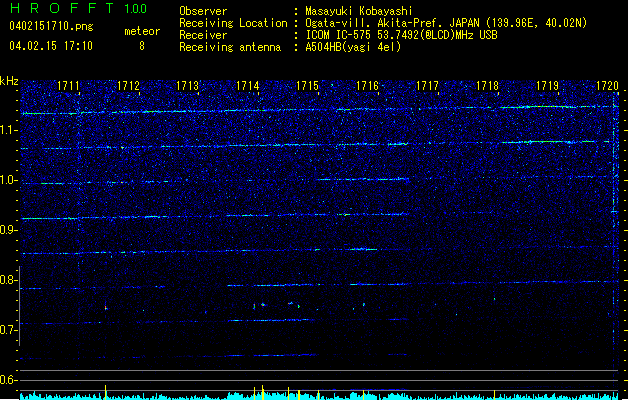Click the 0.7 kHz frequency label
629x400 pixels.
pyautogui.click(x=8, y=330)
